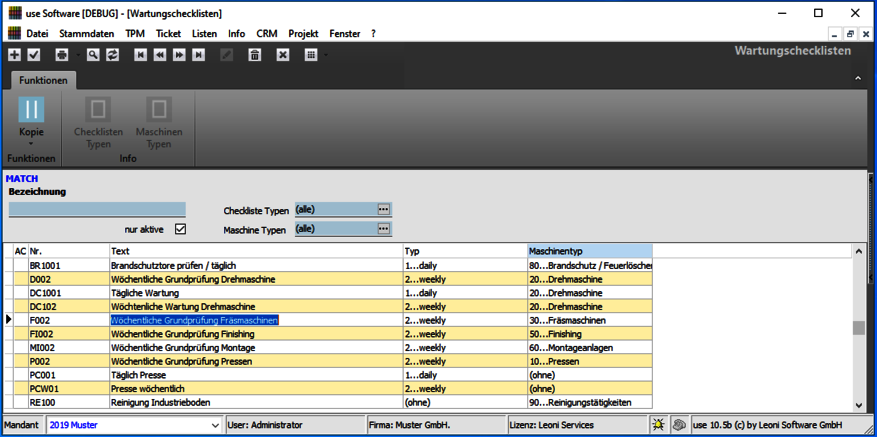
Task: Switch to the Funktionen ribbon tab
Action: [43, 80]
